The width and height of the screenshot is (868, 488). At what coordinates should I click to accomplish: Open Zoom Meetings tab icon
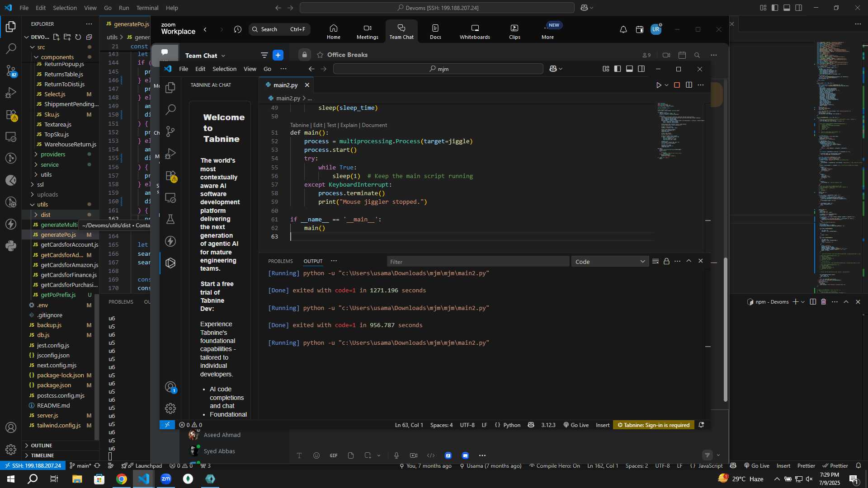tap(368, 32)
